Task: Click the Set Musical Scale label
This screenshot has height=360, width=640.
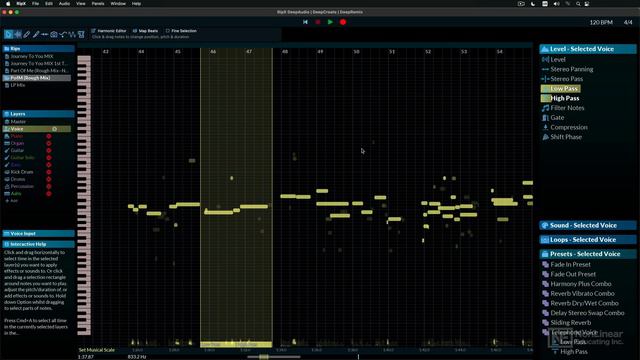Action: [x=97, y=350]
